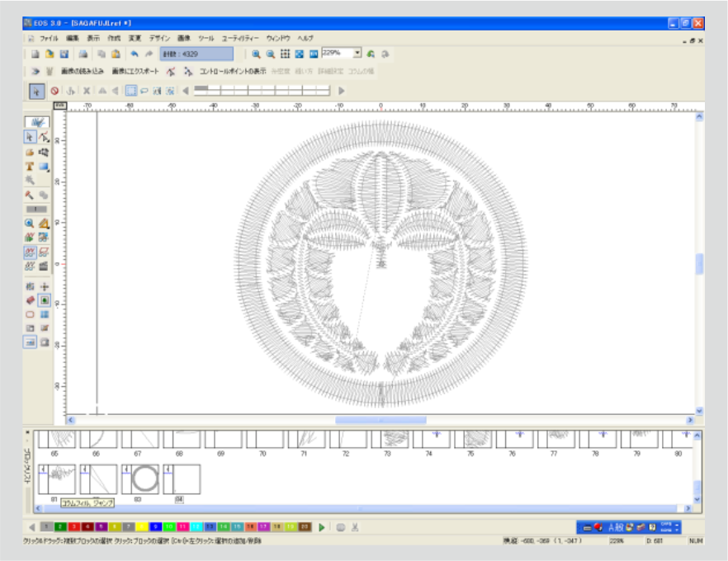Click the clapperboard icon in the toolbox

pos(44,266)
